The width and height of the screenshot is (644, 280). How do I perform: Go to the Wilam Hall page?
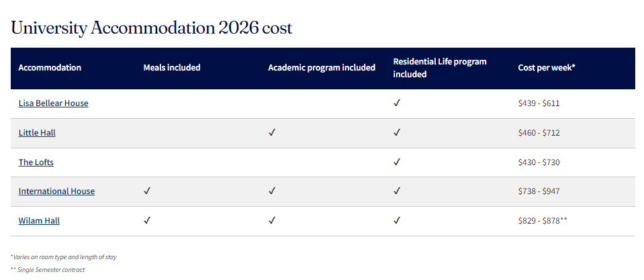(x=39, y=221)
